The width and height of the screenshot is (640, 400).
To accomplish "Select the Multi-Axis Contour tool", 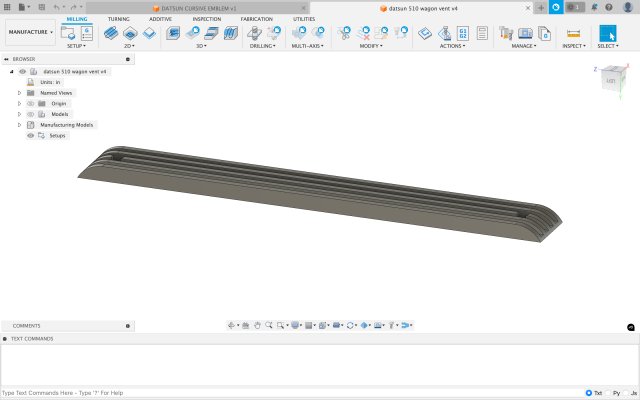I will pos(318,33).
